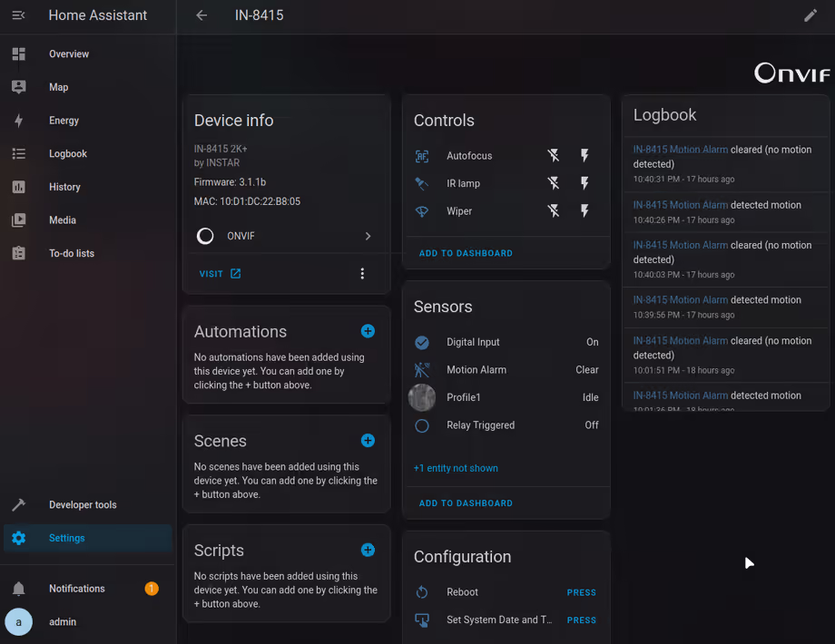Click the Relay Triggered circle icon
835x644 pixels.
(422, 425)
